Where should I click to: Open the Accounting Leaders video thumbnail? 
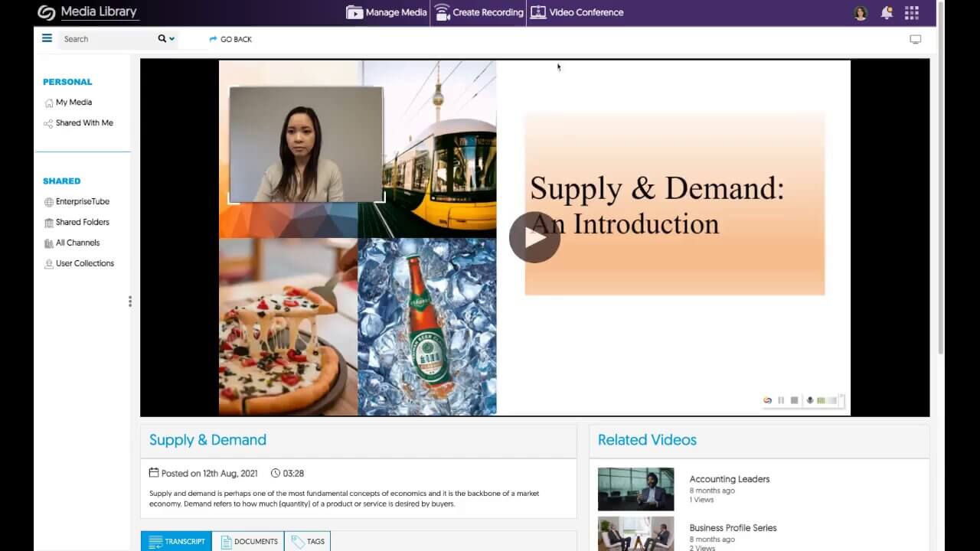[x=636, y=489]
